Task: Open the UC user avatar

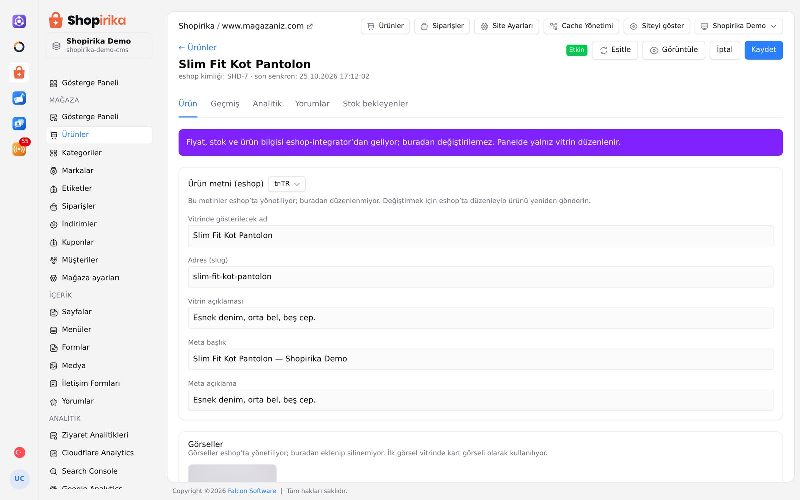Action: pyautogui.click(x=19, y=479)
